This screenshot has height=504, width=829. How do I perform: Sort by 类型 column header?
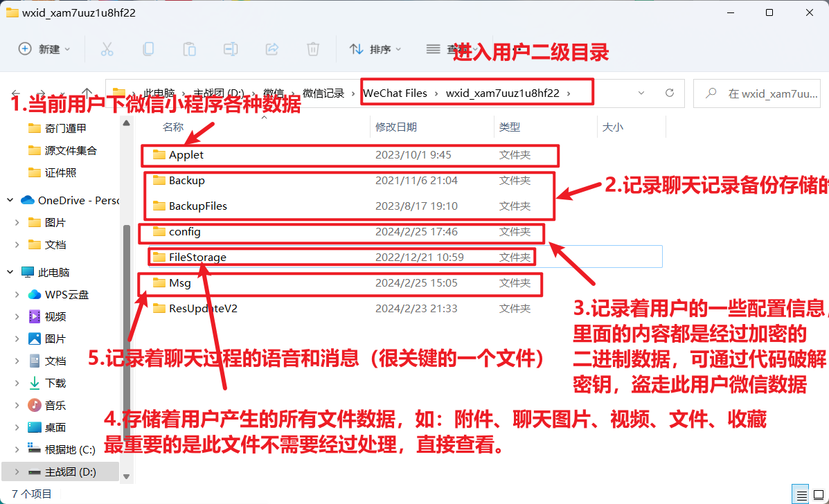click(x=510, y=127)
